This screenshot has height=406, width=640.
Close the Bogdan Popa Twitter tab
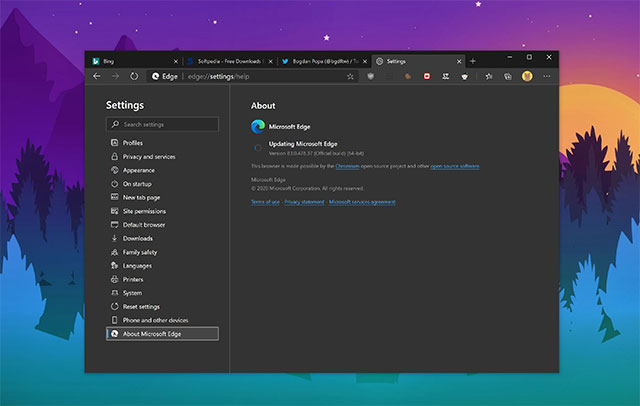click(x=364, y=62)
